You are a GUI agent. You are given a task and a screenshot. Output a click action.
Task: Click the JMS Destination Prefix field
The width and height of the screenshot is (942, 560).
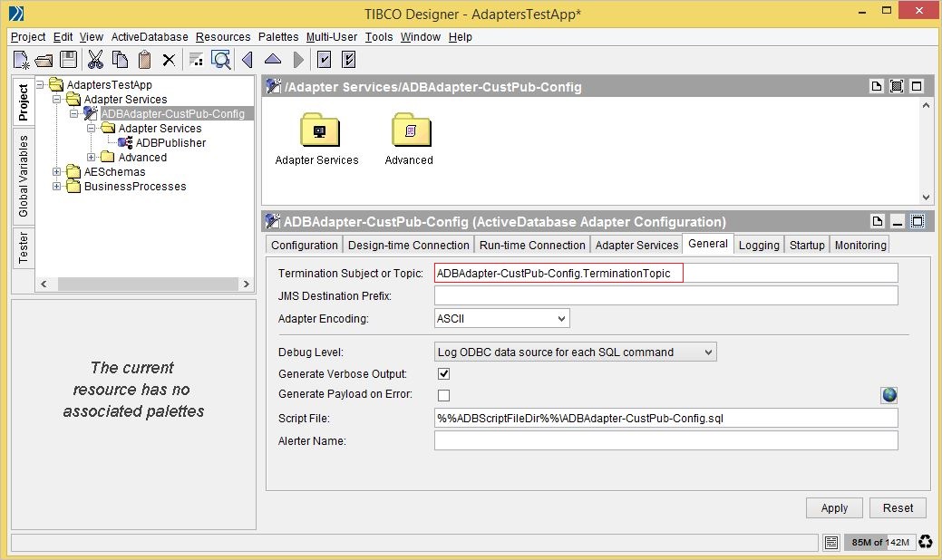(666, 296)
